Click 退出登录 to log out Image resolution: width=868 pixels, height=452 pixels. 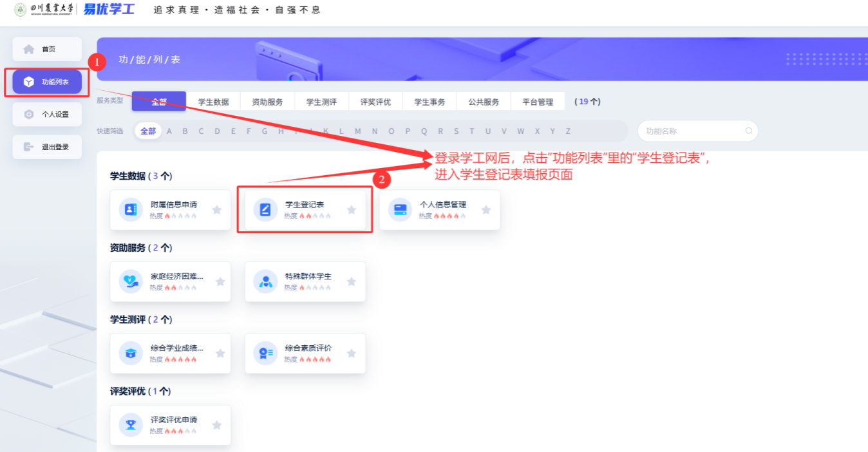coord(48,147)
